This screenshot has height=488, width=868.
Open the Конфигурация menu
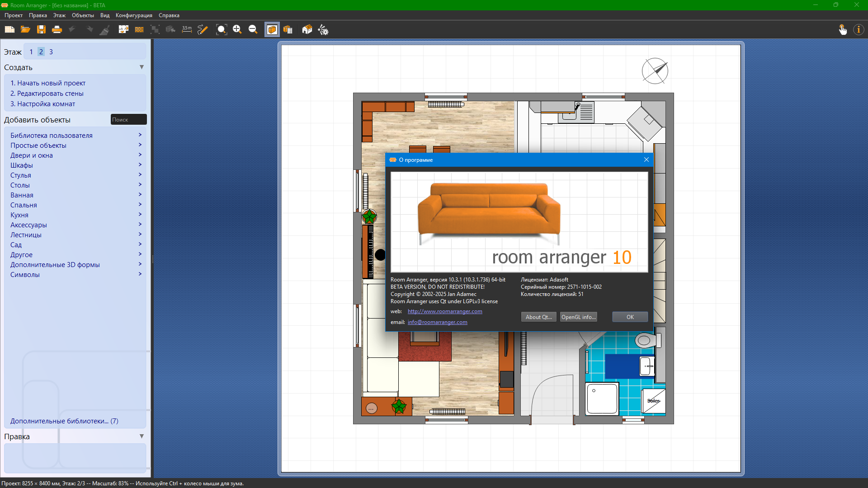[x=134, y=15]
